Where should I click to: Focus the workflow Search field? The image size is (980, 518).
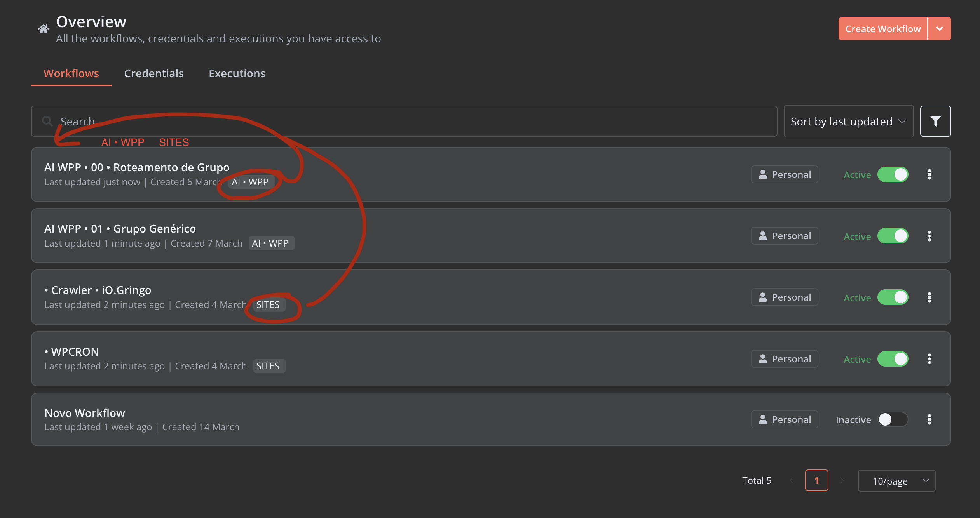pyautogui.click(x=404, y=121)
